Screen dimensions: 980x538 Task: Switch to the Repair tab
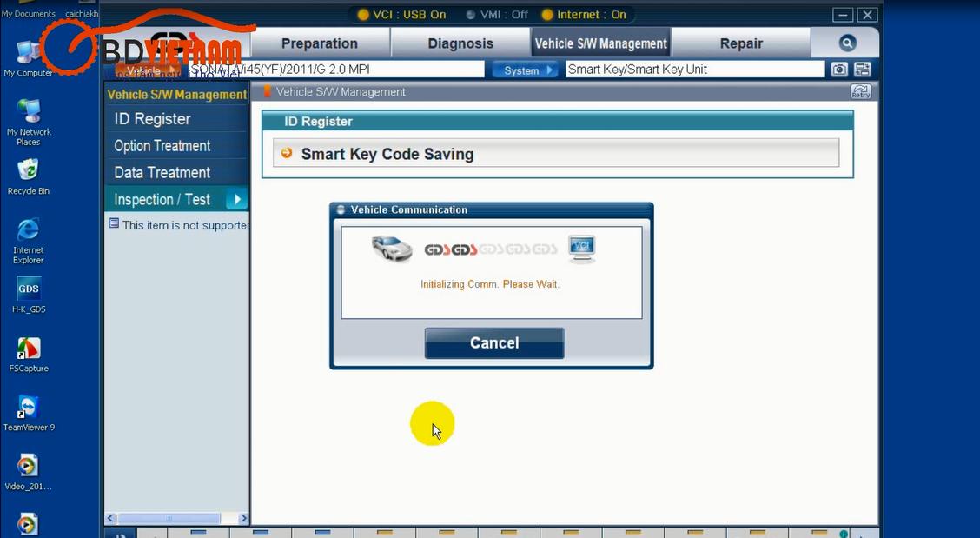[x=741, y=43]
